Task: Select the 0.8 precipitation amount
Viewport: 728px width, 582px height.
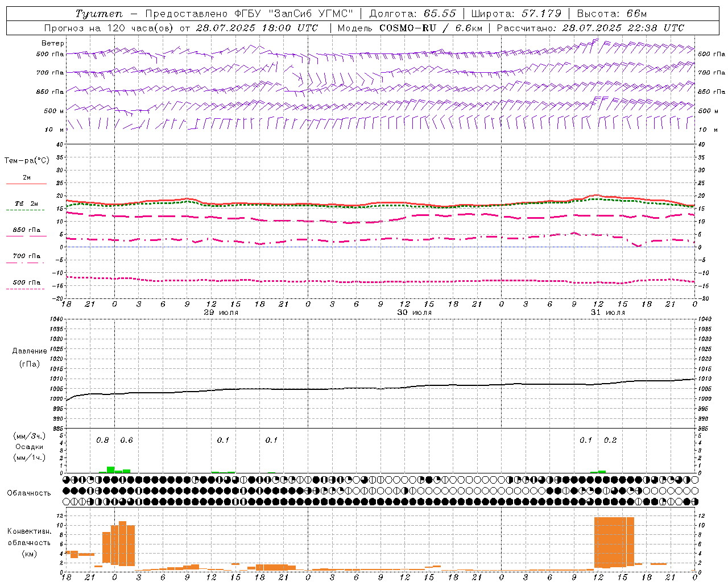Action: pos(102,440)
